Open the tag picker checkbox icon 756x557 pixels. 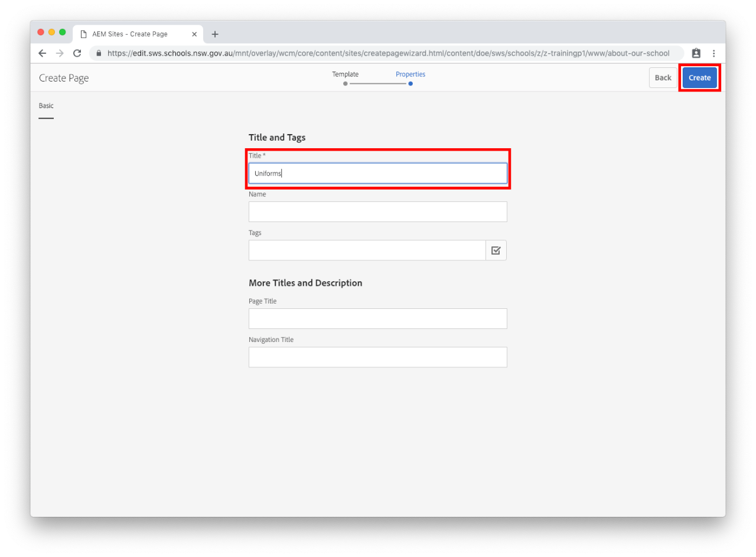point(496,250)
